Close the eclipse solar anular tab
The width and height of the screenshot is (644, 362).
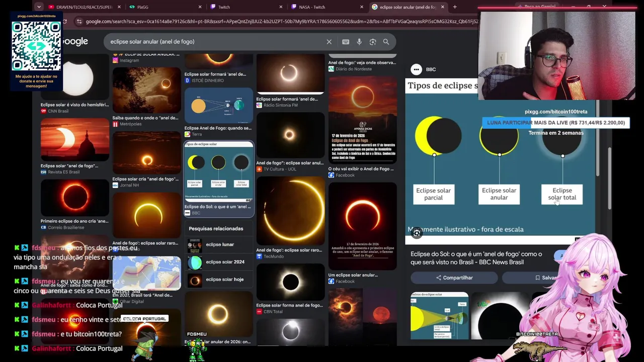tap(443, 7)
